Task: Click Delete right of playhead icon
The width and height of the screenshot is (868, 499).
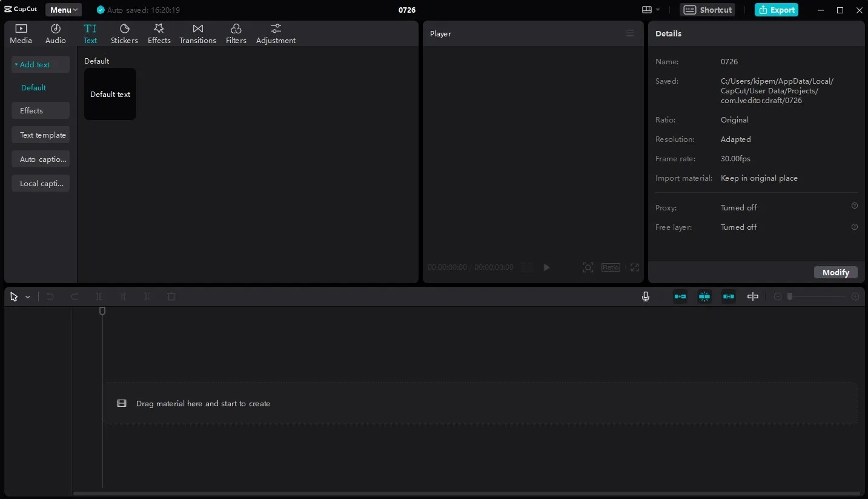Action: click(147, 296)
